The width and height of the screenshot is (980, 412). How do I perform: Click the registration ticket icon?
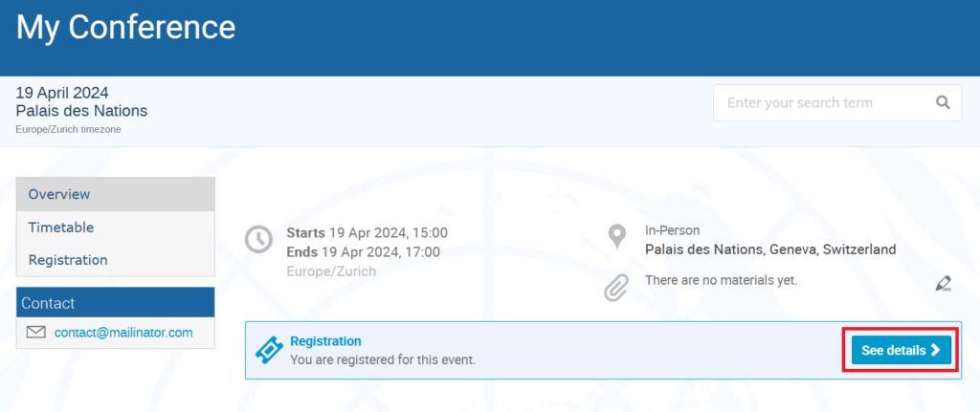(269, 352)
